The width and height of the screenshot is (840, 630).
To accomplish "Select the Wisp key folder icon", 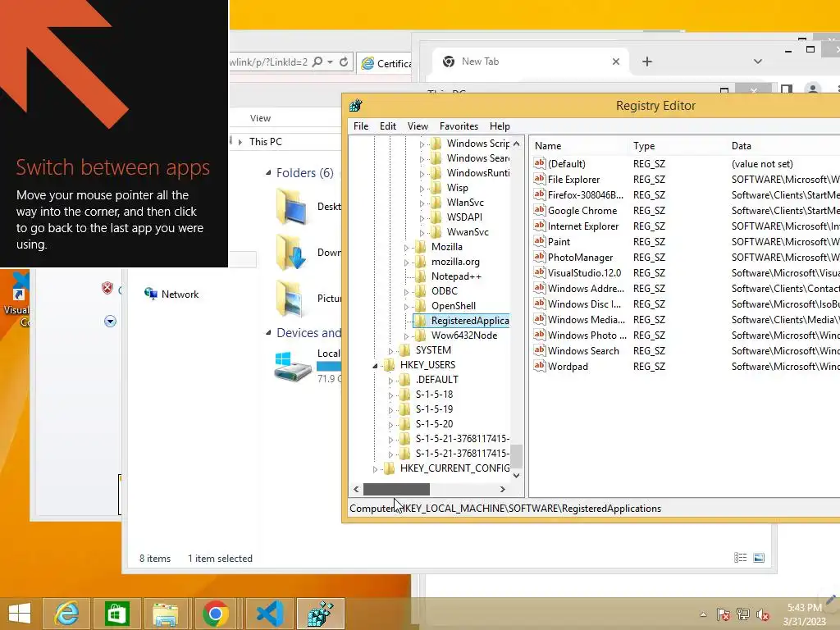I will (436, 188).
